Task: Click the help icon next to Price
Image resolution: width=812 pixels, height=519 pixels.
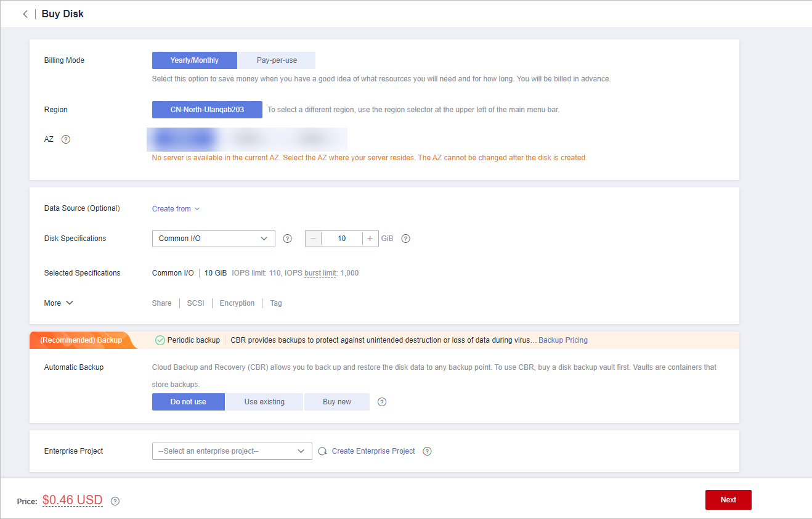Action: [115, 501]
